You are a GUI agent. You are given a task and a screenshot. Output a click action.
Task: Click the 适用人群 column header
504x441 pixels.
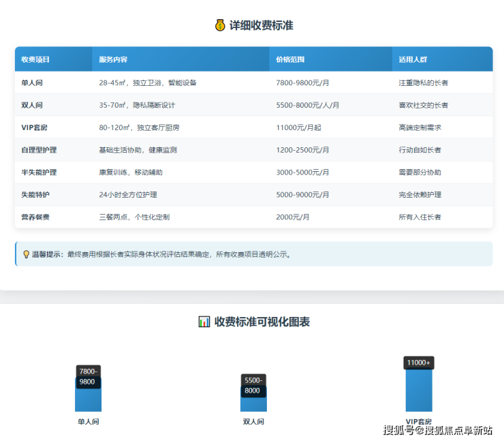tap(413, 59)
